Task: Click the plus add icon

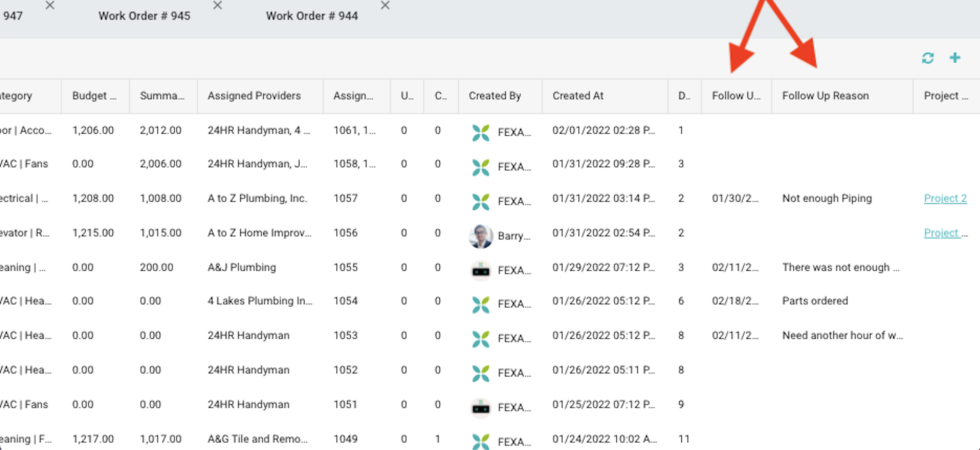Action: click(955, 58)
